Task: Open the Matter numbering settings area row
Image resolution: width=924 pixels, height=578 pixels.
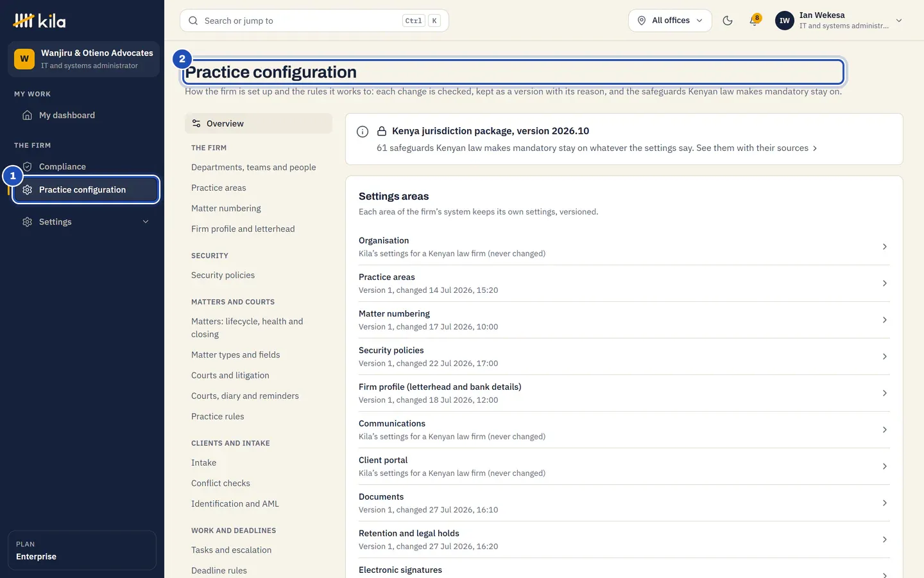Action: point(624,320)
